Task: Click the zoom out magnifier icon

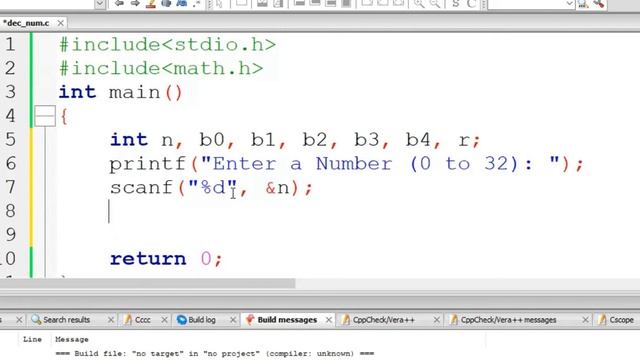Action: coord(435,4)
